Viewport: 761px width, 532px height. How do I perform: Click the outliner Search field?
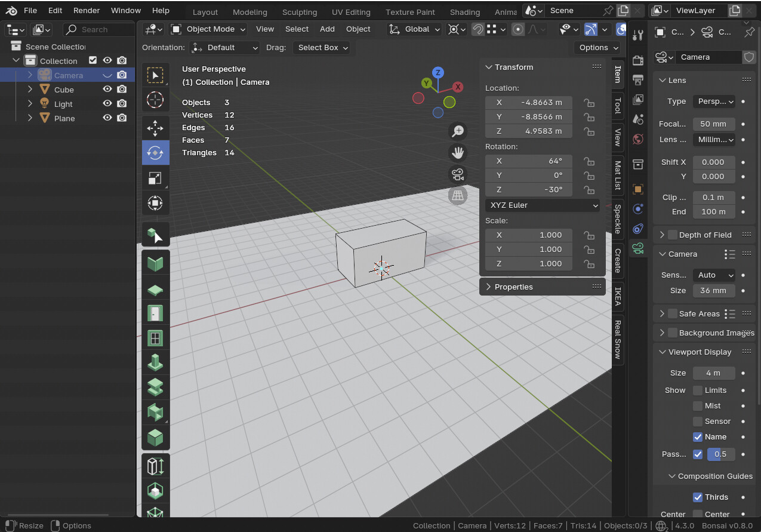coord(98,29)
